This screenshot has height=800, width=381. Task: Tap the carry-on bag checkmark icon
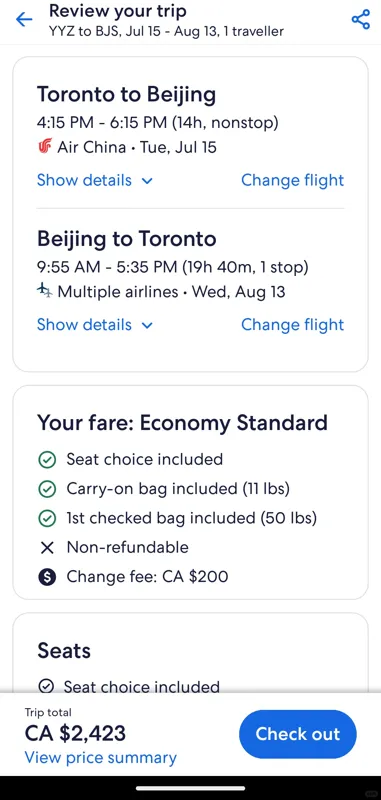(47, 489)
